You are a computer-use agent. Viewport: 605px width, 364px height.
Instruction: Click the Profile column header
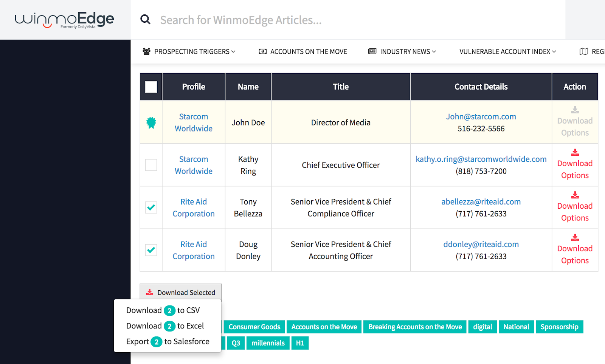click(x=194, y=87)
